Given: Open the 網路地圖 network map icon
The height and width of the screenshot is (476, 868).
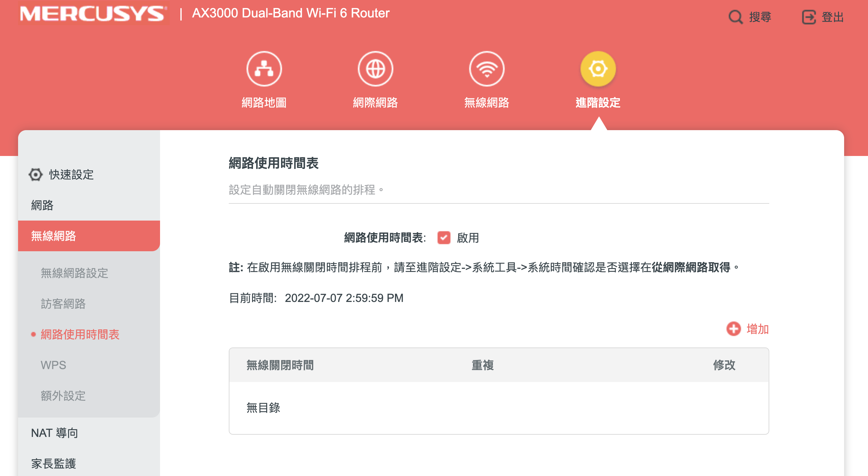Looking at the screenshot, I should [264, 69].
